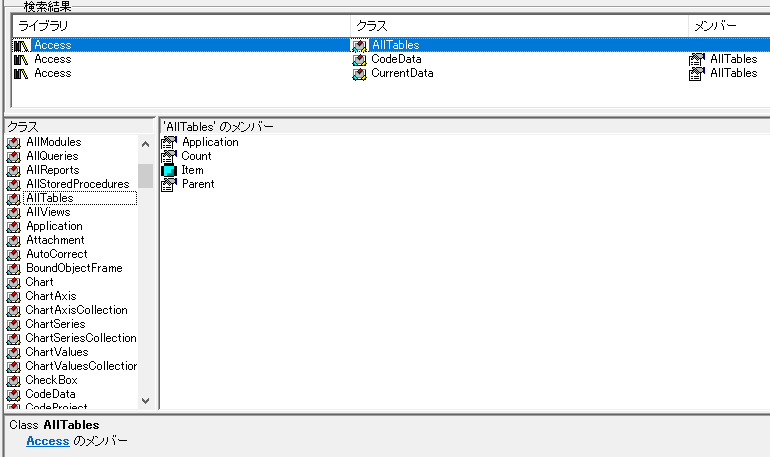The height and width of the screenshot is (457, 770).
Task: Click the class icon beside Attachment
Action: (x=14, y=241)
